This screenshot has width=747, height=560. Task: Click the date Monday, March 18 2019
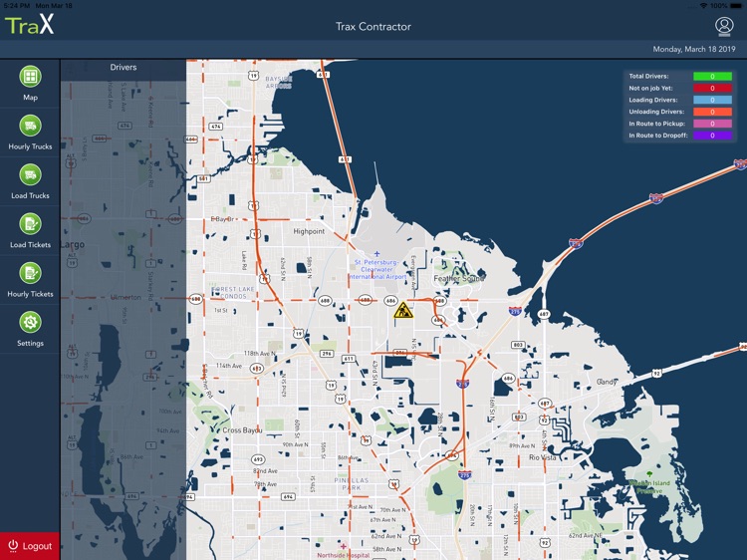pyautogui.click(x=694, y=49)
